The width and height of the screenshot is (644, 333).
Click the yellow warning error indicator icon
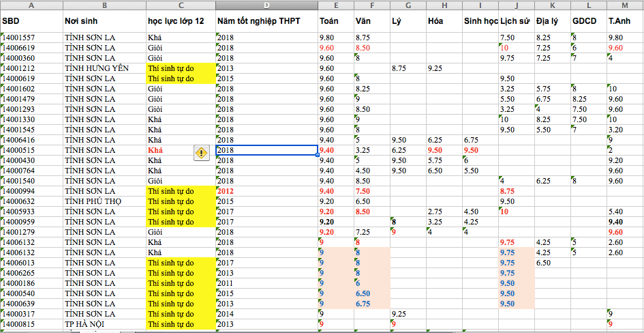(x=201, y=153)
